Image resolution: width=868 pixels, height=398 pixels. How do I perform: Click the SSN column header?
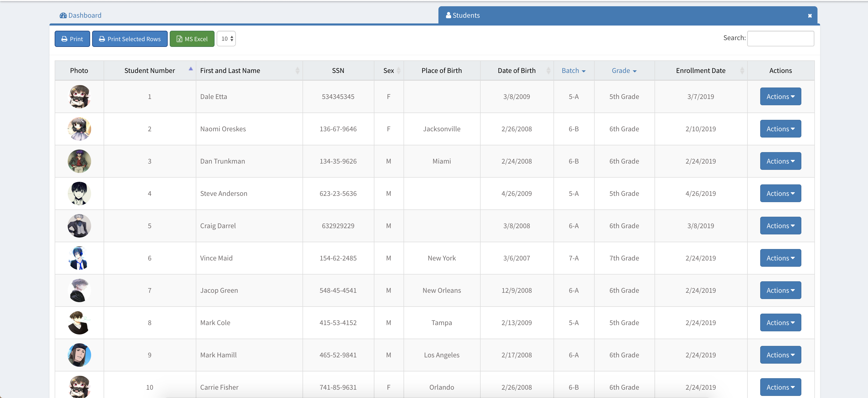coord(338,70)
